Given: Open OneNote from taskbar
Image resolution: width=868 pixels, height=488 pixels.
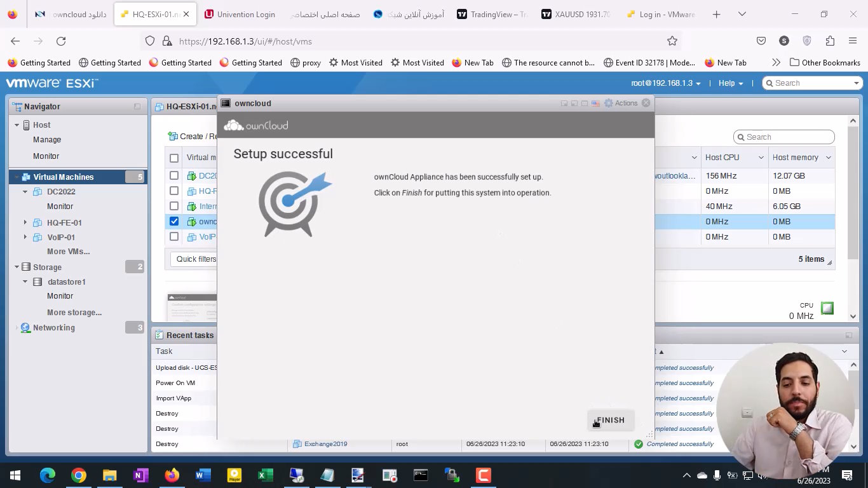Looking at the screenshot, I should point(141,475).
